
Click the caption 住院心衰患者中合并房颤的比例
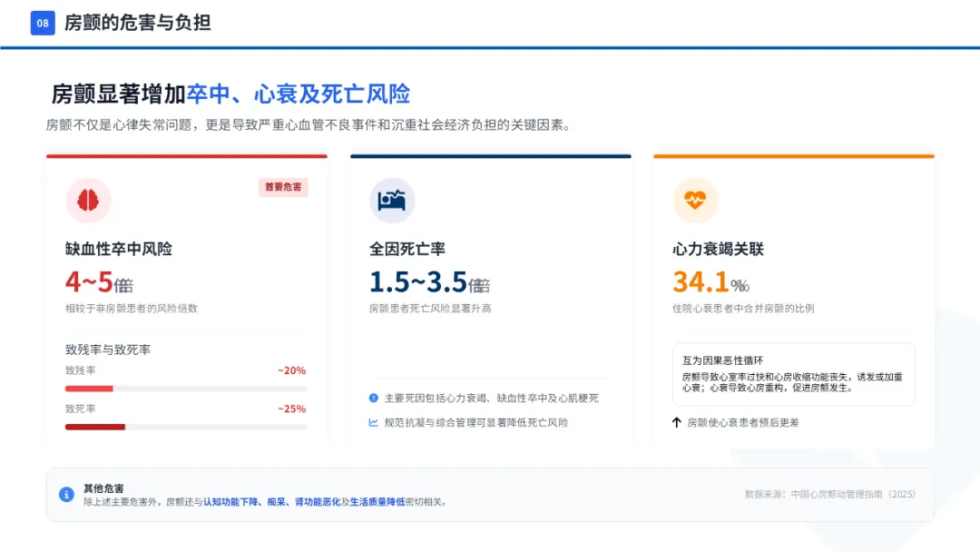743,308
